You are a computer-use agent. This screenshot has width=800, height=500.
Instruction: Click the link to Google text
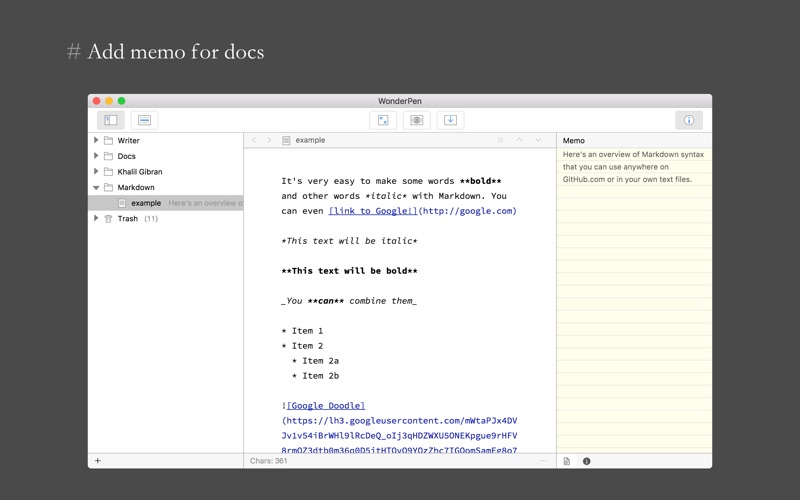click(x=372, y=211)
